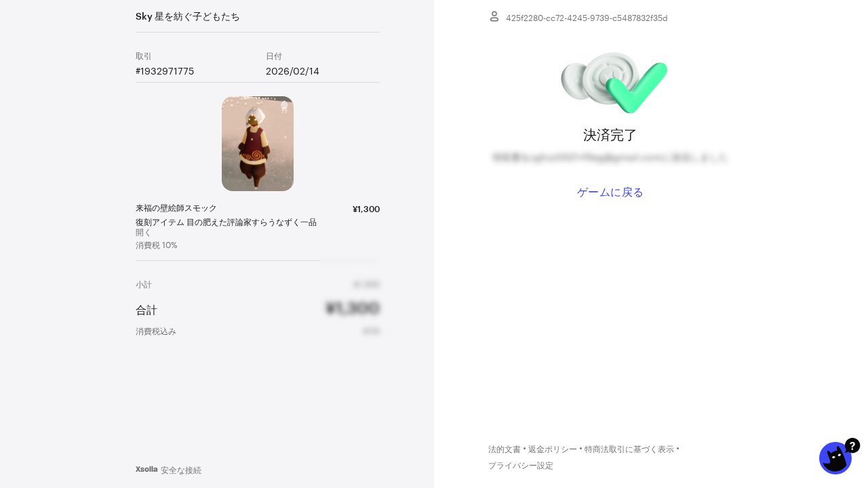The width and height of the screenshot is (868, 488).
Task: Click the date 2026/02/14
Action: [292, 71]
